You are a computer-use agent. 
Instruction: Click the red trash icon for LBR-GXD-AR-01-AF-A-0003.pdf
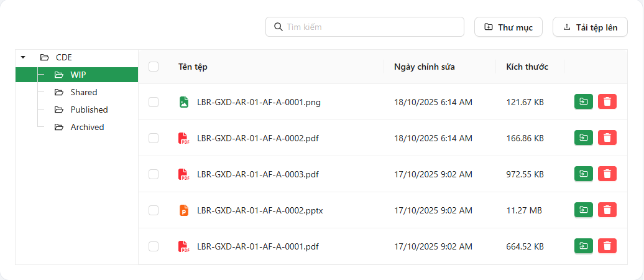click(607, 174)
